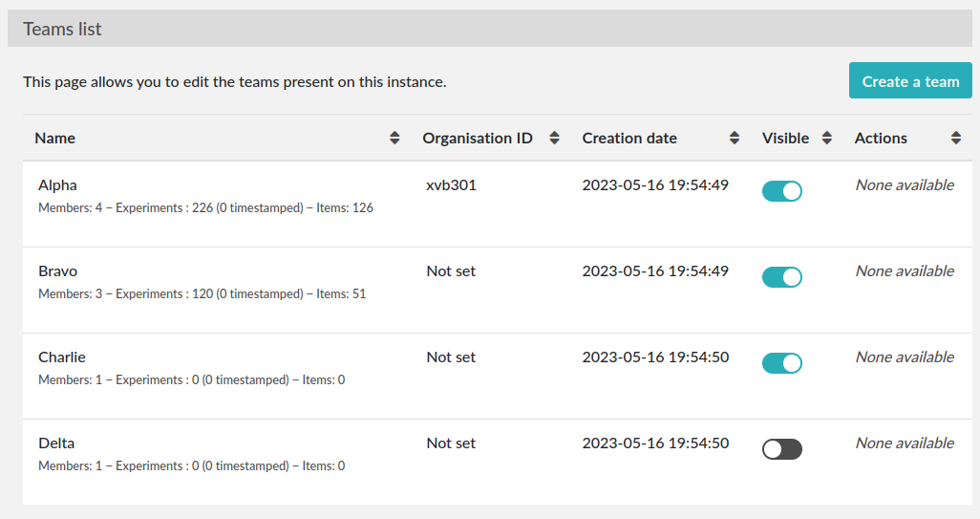This screenshot has height=519, width=980.
Task: Select the Name column header
Action: click(x=55, y=139)
